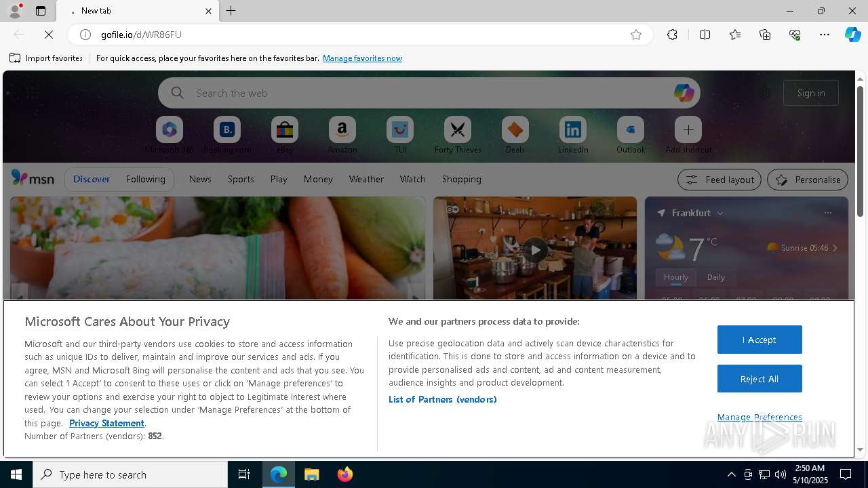
Task: Open Copilot sidebar icon
Action: coord(852,35)
